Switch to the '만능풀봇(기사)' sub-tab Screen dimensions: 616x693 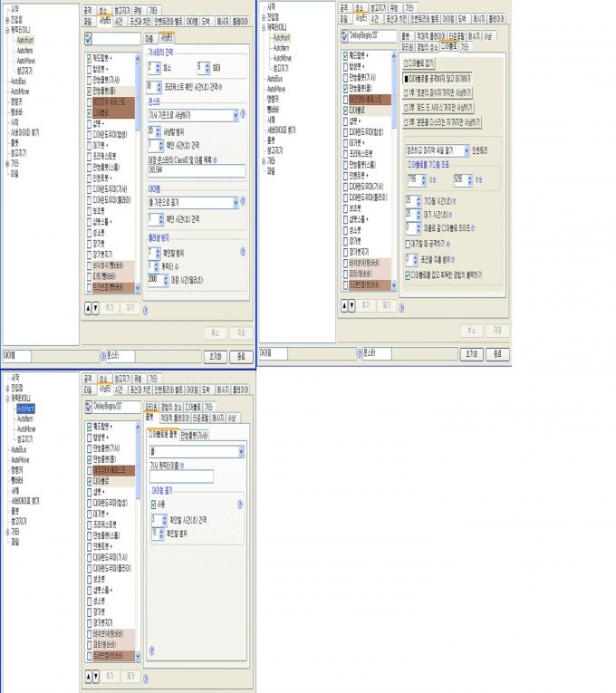point(195,435)
